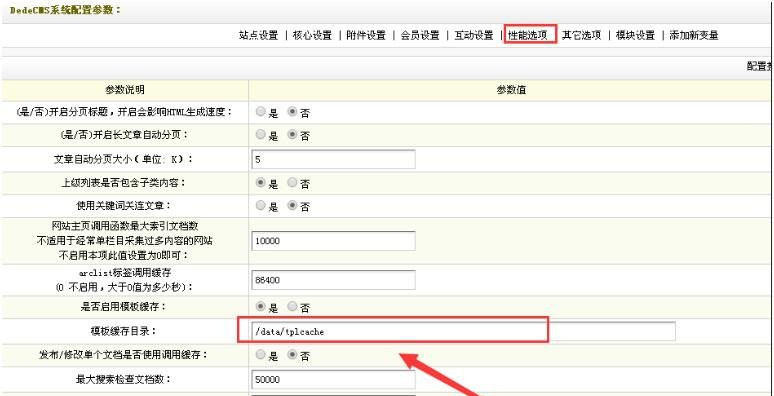Click the 模板缓存目录 path field
Viewport: 774px width, 396px height.
click(x=464, y=331)
